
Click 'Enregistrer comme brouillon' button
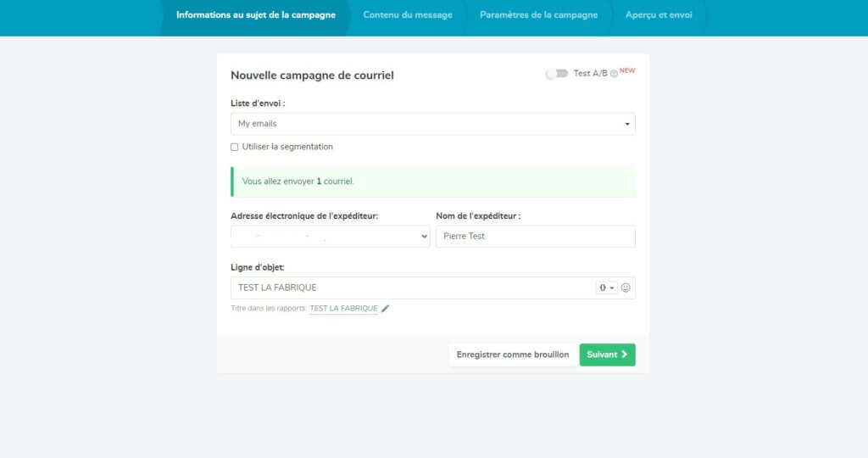click(512, 355)
